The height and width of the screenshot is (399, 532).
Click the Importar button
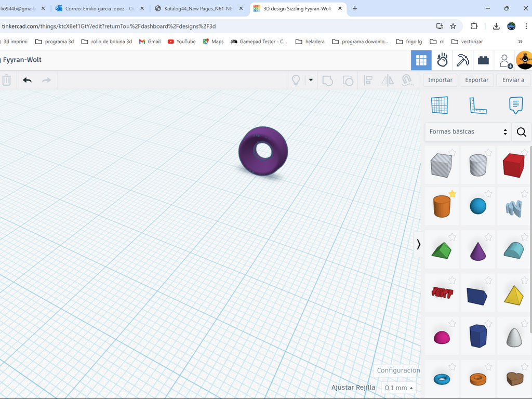pyautogui.click(x=440, y=80)
